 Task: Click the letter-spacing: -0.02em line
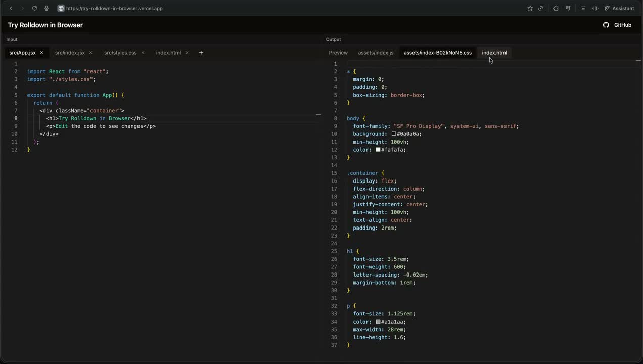pyautogui.click(x=390, y=275)
